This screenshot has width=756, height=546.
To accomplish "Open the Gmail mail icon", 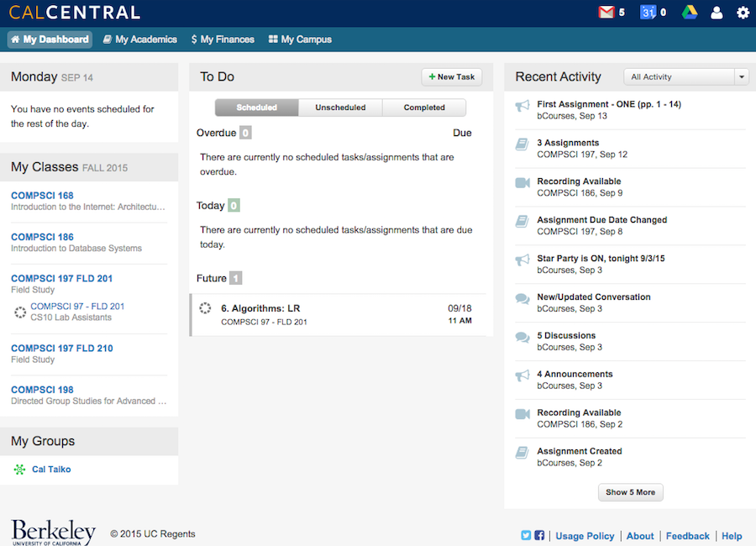I will tap(606, 12).
